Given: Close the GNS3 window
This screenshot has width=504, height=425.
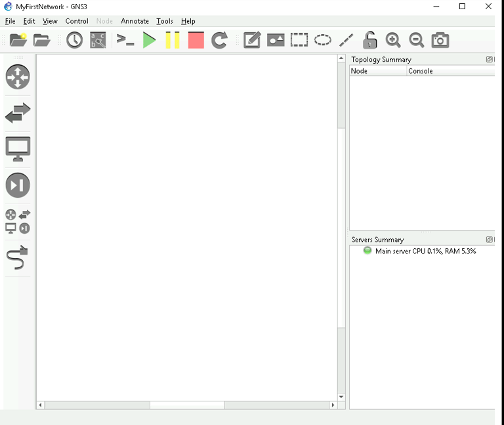Looking at the screenshot, I should [x=488, y=7].
